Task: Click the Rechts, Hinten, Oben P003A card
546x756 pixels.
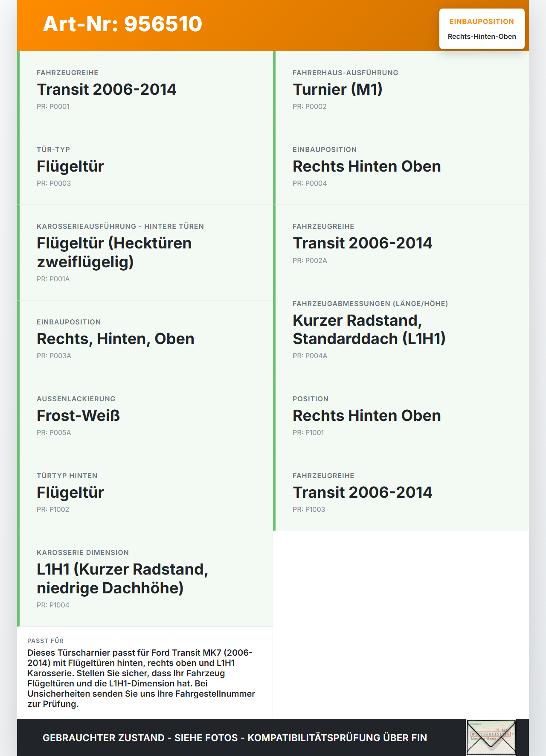Action: pyautogui.click(x=145, y=339)
